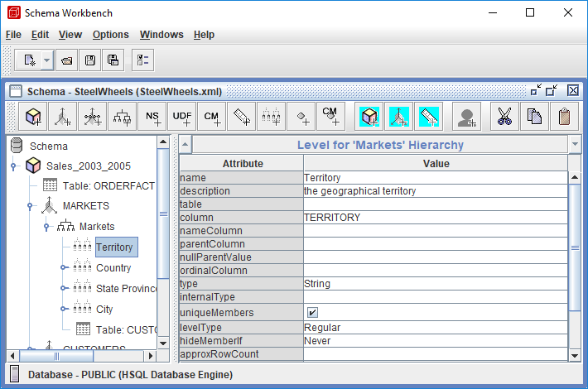Screen dimensions: 588x389
Task: Open the Windows menu
Action: click(x=161, y=35)
